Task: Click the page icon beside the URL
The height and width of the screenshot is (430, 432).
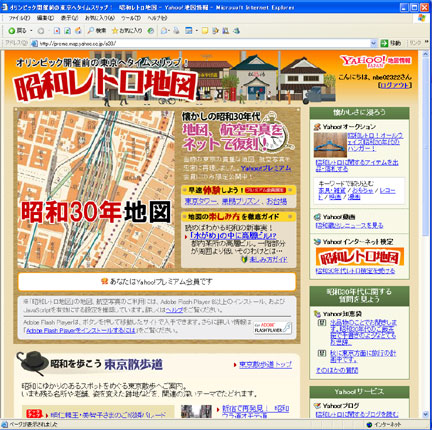Action: 34,43
